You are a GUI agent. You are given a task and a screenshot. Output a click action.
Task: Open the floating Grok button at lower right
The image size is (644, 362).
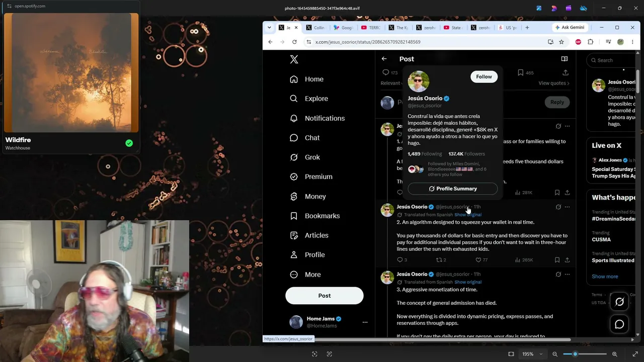tap(619, 302)
